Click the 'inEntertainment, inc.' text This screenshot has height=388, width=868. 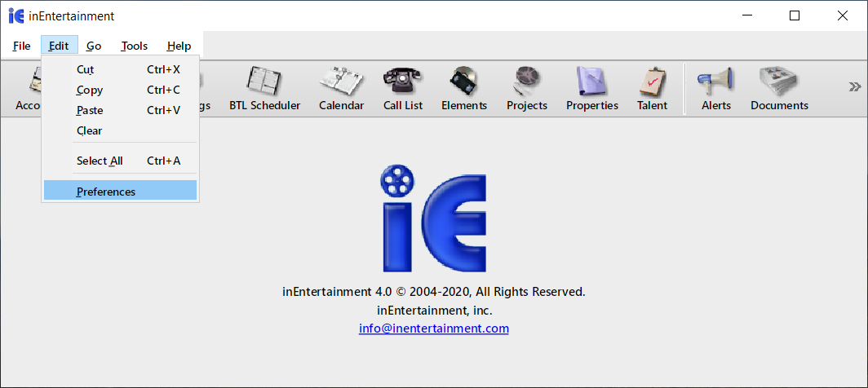click(433, 310)
